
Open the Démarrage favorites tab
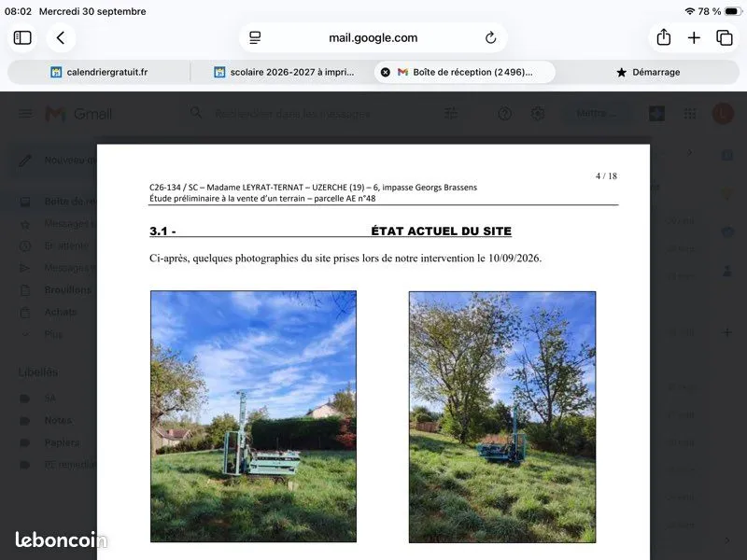click(648, 72)
